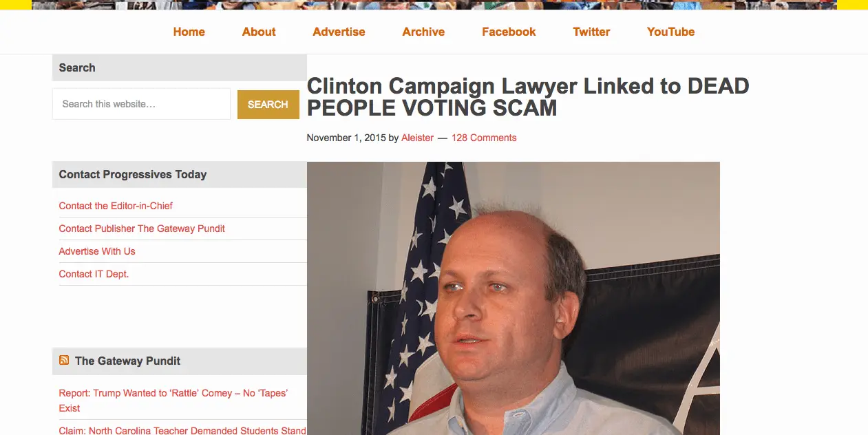Go to the YouTube navigation link
Screen dimensions: 868x435
(x=670, y=32)
